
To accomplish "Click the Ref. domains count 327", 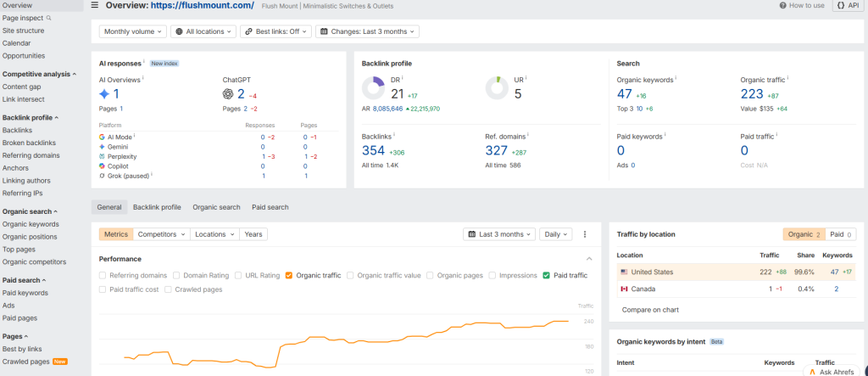I will click(497, 150).
